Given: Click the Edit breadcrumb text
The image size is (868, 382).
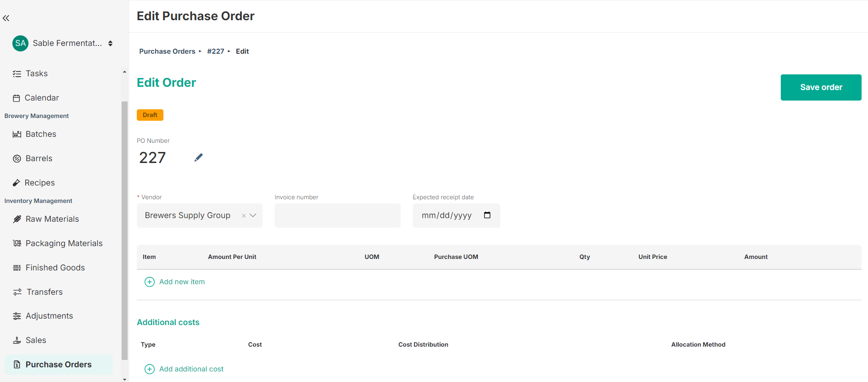Looking at the screenshot, I should pyautogui.click(x=242, y=51).
